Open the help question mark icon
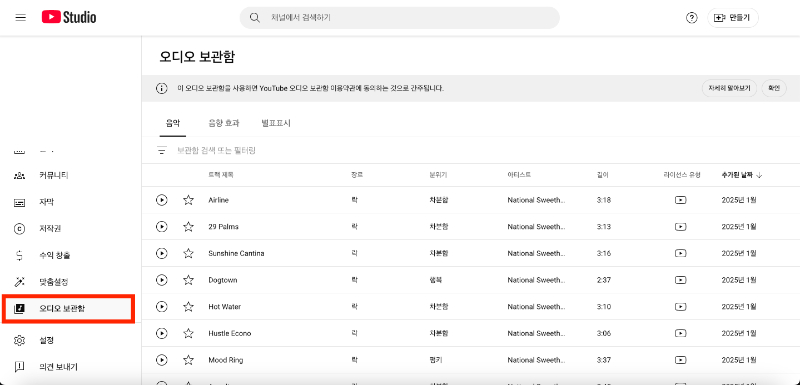The image size is (800, 385). (x=691, y=18)
